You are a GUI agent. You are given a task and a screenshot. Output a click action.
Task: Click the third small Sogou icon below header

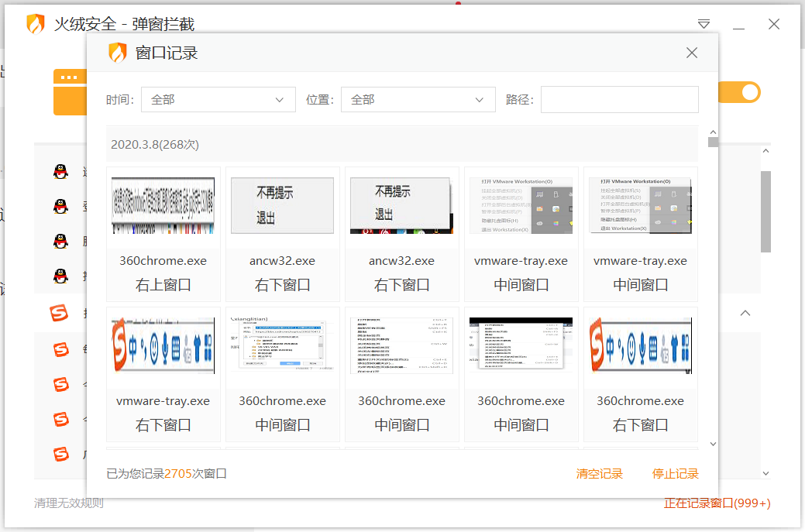click(x=61, y=419)
